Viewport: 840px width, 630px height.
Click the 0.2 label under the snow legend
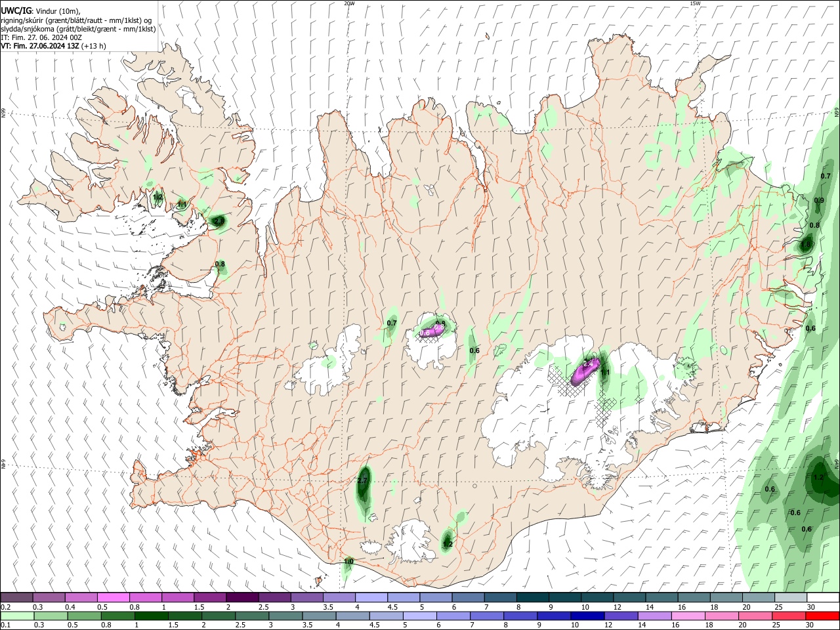5,607
